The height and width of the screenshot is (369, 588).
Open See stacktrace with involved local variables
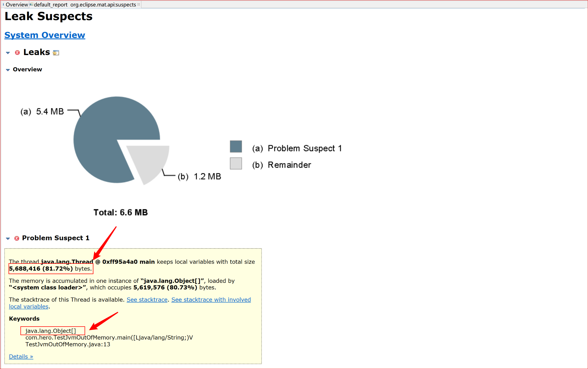point(211,299)
